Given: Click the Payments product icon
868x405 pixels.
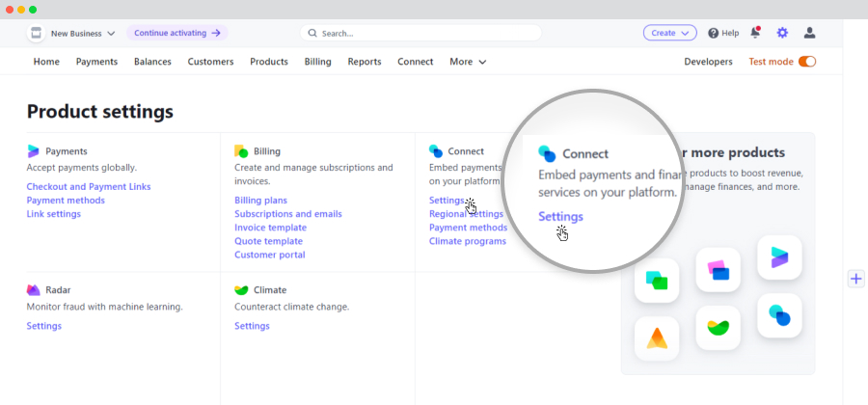Looking at the screenshot, I should tap(33, 151).
